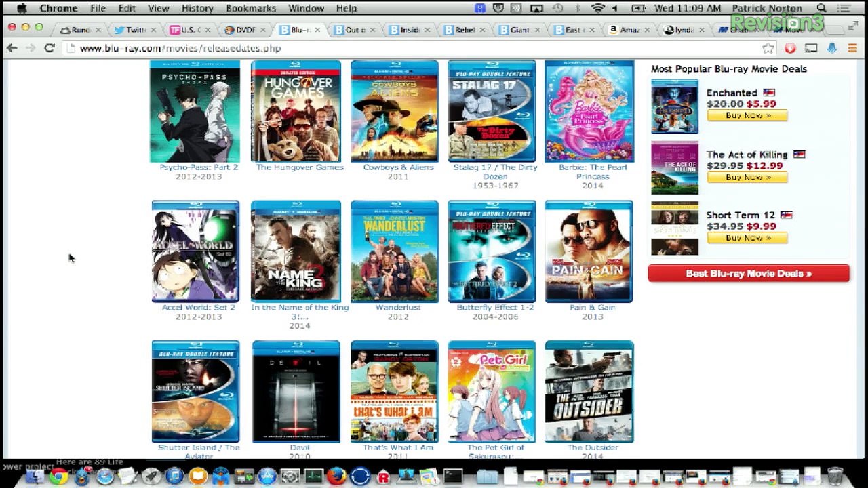This screenshot has width=868, height=488.
Task: Click Buy Now for Short Term 12
Action: pos(747,237)
